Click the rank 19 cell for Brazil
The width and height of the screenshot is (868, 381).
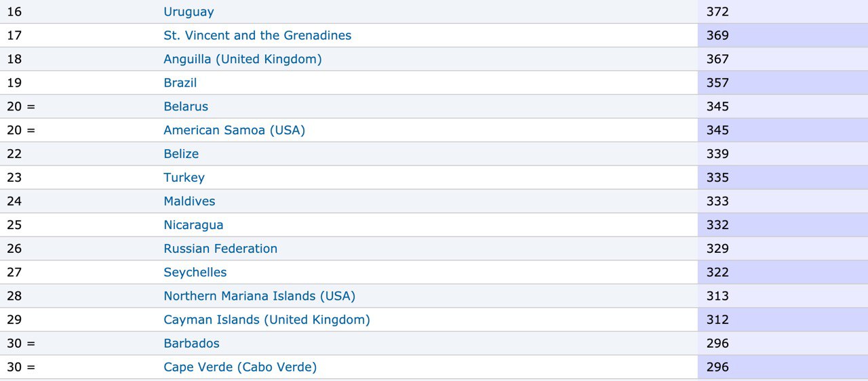tap(14, 83)
